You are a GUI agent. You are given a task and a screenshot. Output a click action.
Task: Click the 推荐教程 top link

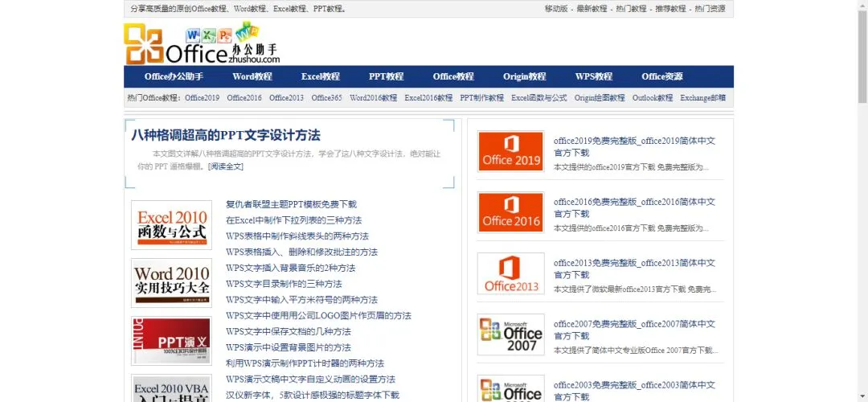[x=670, y=9]
